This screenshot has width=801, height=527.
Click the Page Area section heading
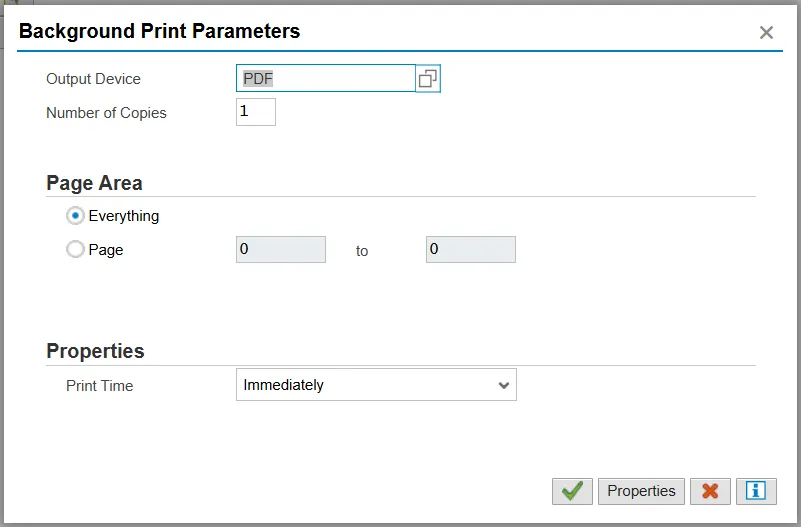[94, 183]
